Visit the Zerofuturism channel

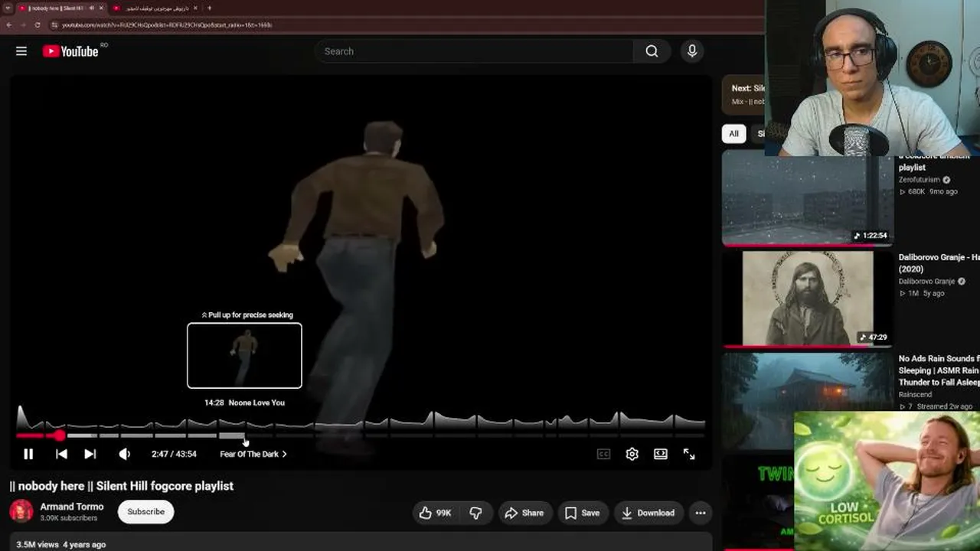pos(920,180)
